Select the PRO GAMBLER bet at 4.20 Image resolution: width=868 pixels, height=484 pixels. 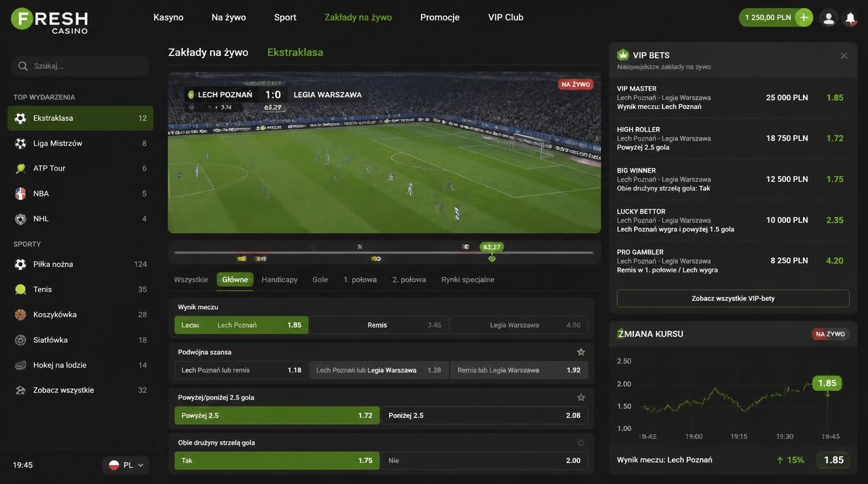point(733,261)
